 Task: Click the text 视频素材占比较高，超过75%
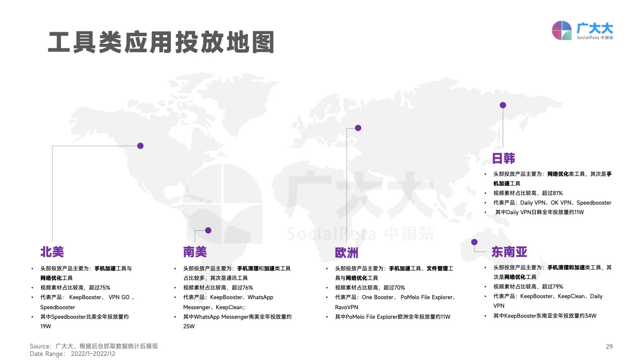point(75,288)
